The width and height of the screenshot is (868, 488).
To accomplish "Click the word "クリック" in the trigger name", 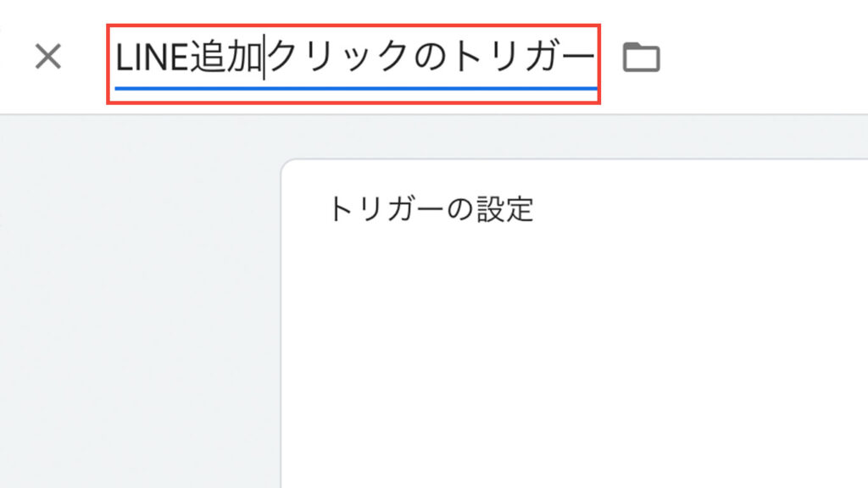I will click(x=339, y=58).
